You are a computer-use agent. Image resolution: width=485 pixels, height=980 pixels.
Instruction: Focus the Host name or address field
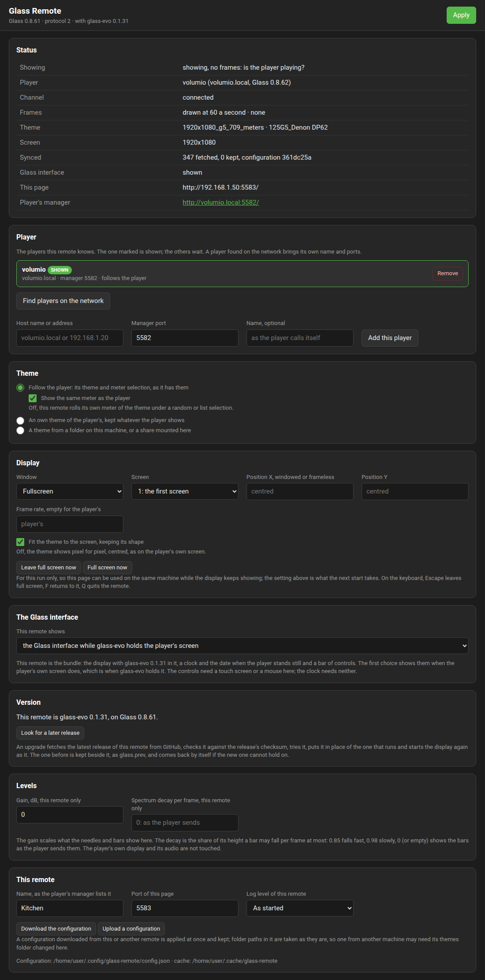[x=70, y=338]
